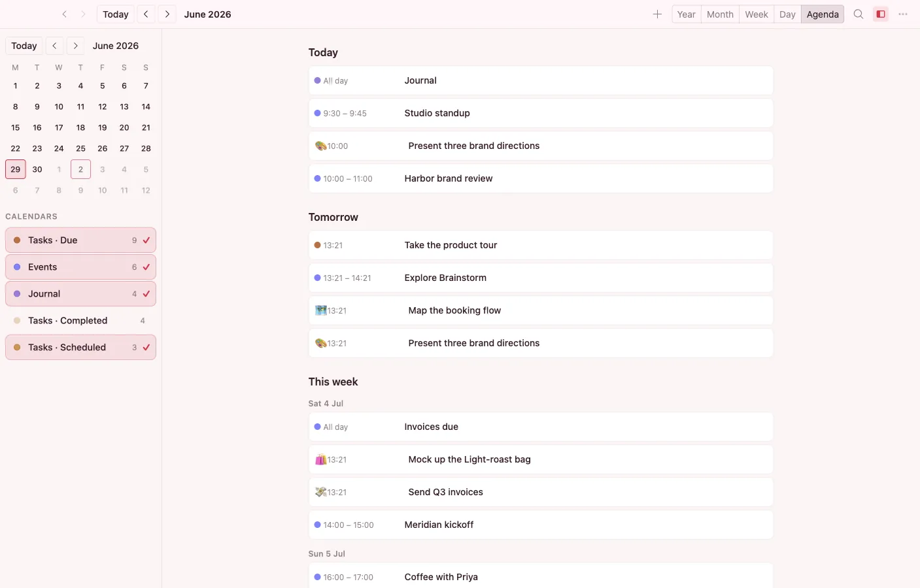Screen dimensions: 920x588
Task: Open the Studio standup event
Action: pyautogui.click(x=541, y=113)
